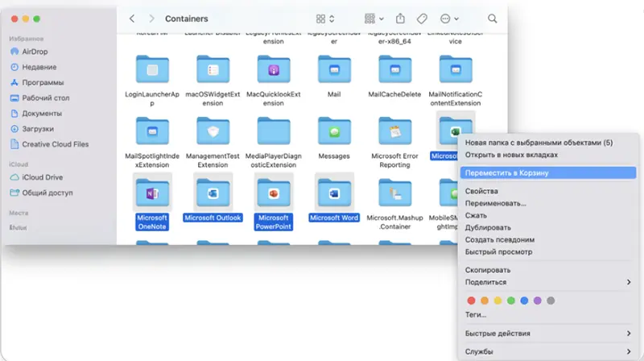Click the Tags toolbar icon
Viewport: 644px width, 361px height.
422,18
